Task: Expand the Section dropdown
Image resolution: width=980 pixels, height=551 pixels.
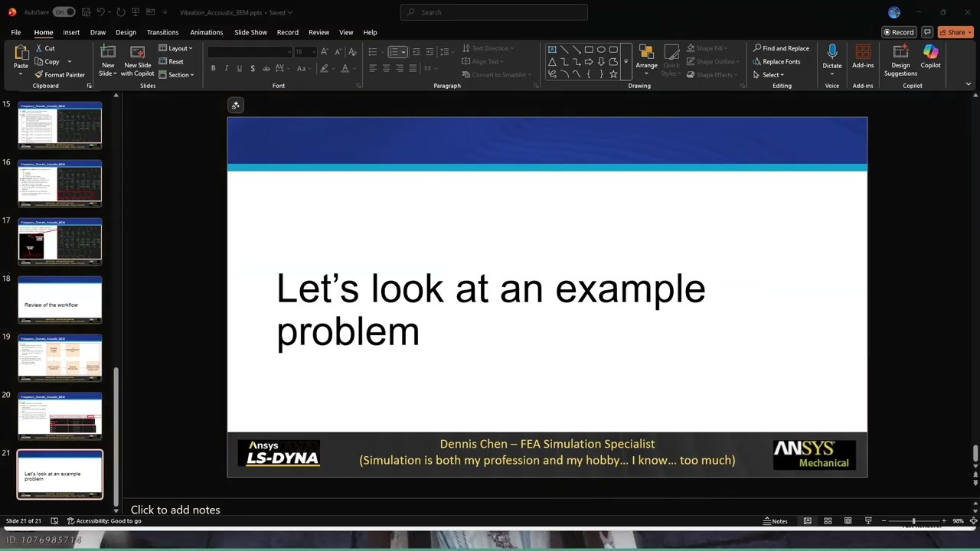Action: coord(176,75)
